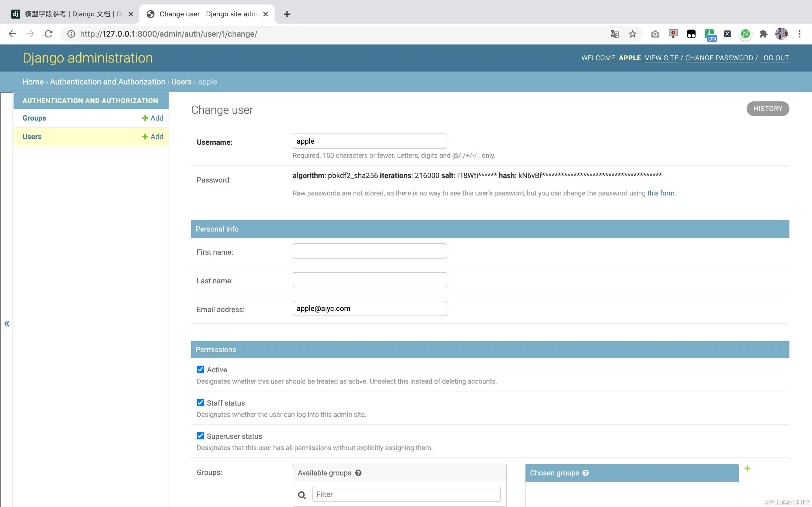
Task: Click the Available groups help question icon
Action: pyautogui.click(x=358, y=473)
